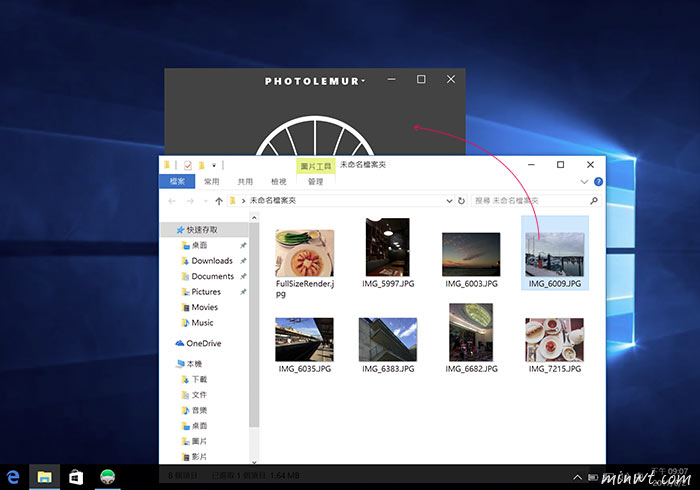This screenshot has width=700, height=490.
Task: Maximize the Photolemur window
Action: (421, 79)
